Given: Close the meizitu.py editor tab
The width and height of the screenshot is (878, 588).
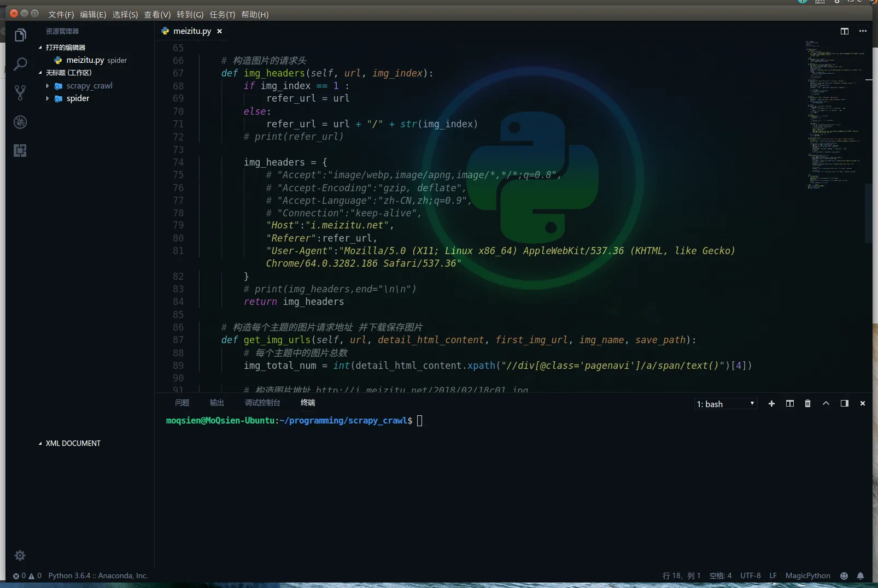Looking at the screenshot, I should pyautogui.click(x=219, y=31).
